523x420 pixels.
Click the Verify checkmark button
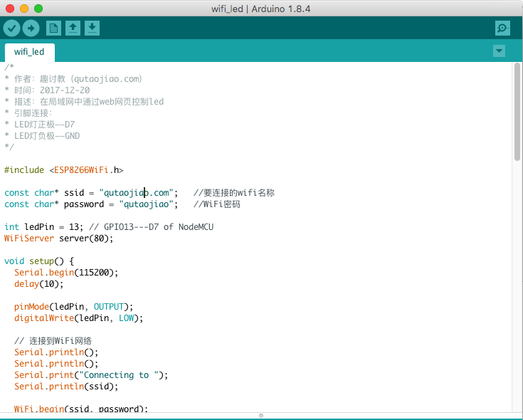[11, 28]
